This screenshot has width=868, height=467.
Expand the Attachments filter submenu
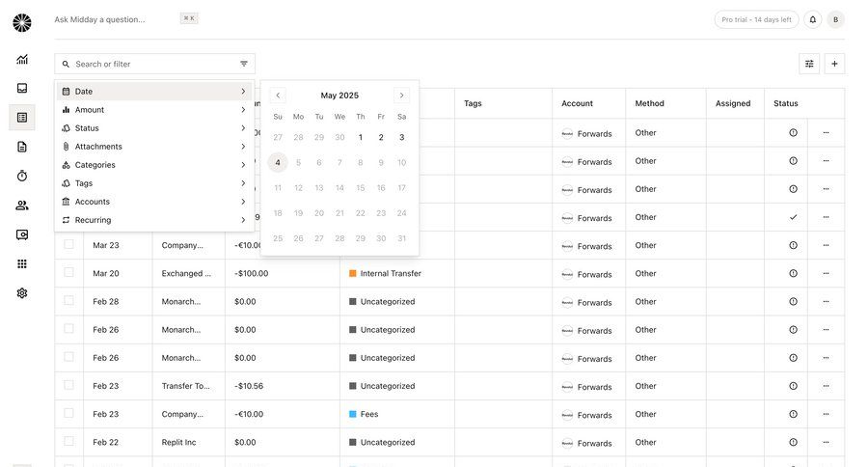154,147
